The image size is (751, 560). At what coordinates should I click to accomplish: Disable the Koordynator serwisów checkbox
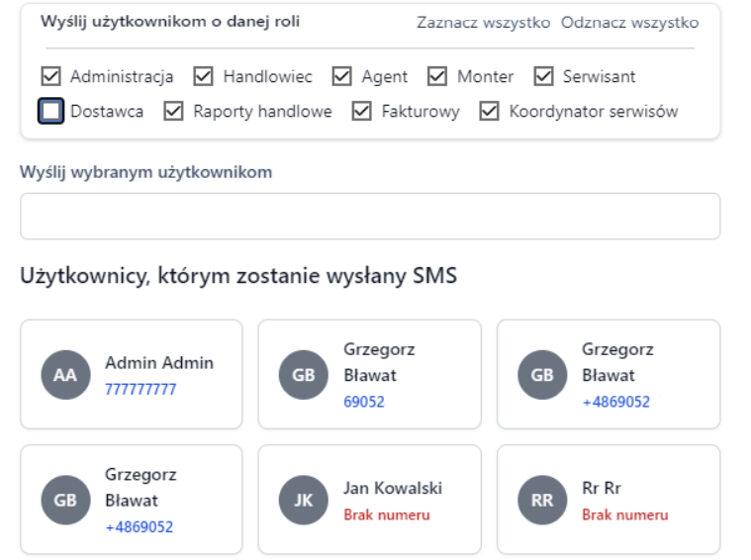(490, 112)
